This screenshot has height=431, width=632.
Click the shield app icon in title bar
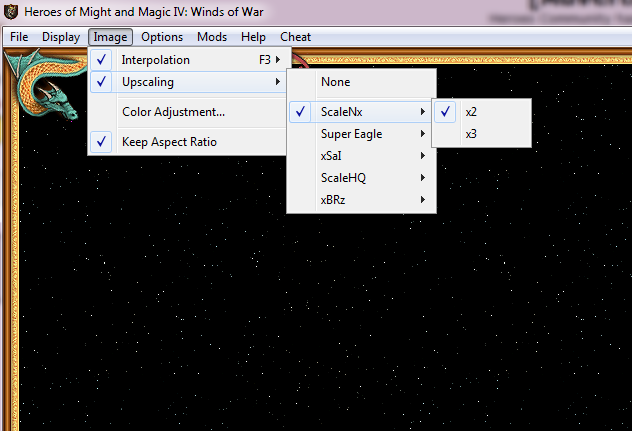pyautogui.click(x=11, y=12)
